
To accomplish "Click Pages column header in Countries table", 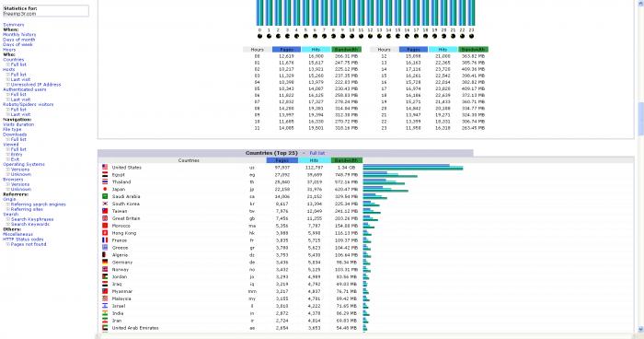I will pos(282,160).
